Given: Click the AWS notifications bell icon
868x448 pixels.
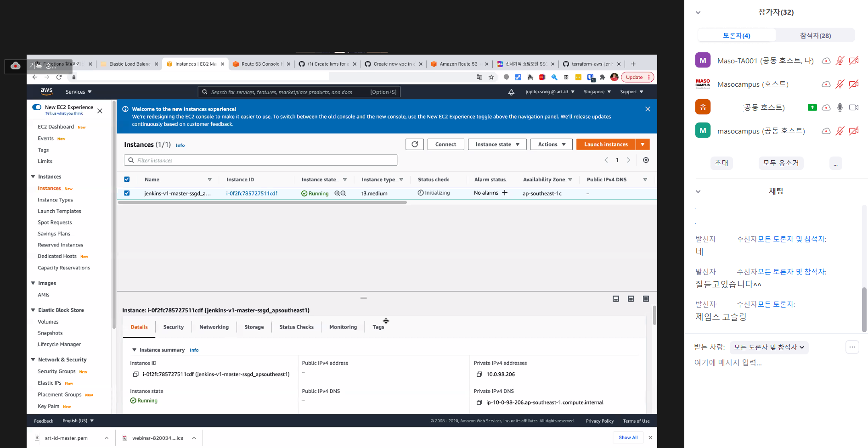Looking at the screenshot, I should 511,92.
